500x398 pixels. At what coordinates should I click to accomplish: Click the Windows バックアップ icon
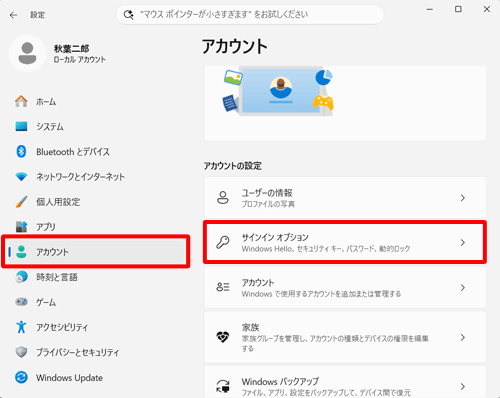tap(223, 386)
